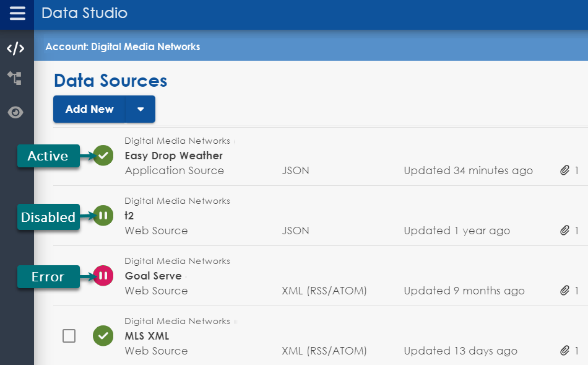Open the Goal Serve data source
This screenshot has width=588, height=365.
coord(153,276)
